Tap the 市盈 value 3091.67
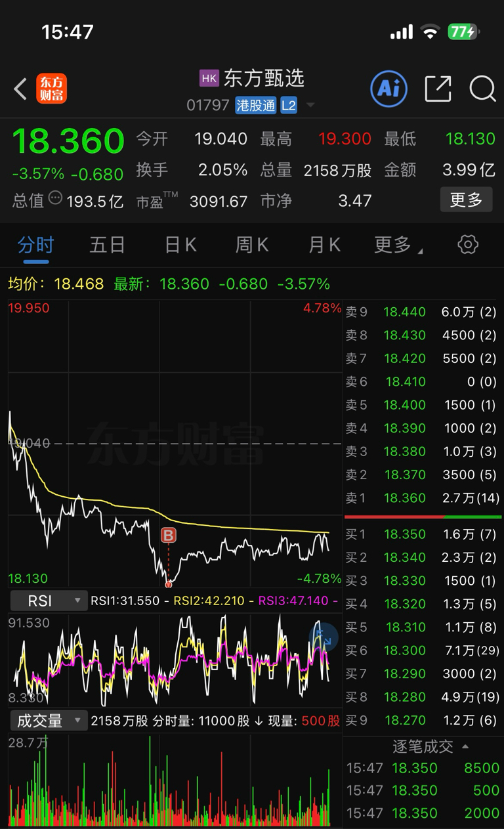Screen dimensions: 504x829 pos(218,201)
